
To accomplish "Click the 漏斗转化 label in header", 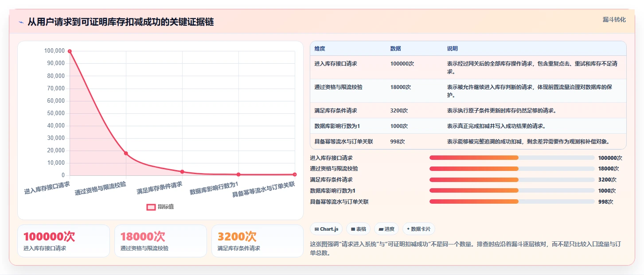I will [614, 19].
